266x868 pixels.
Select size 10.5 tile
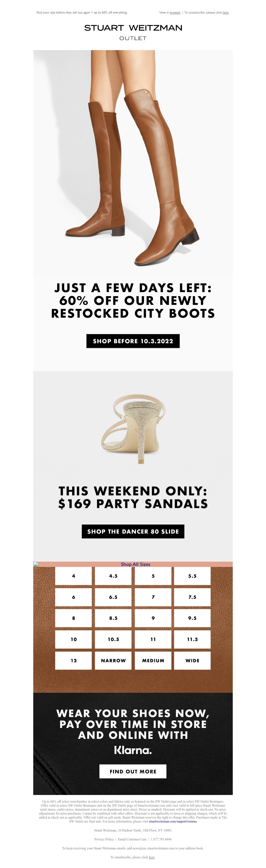pyautogui.click(x=113, y=639)
